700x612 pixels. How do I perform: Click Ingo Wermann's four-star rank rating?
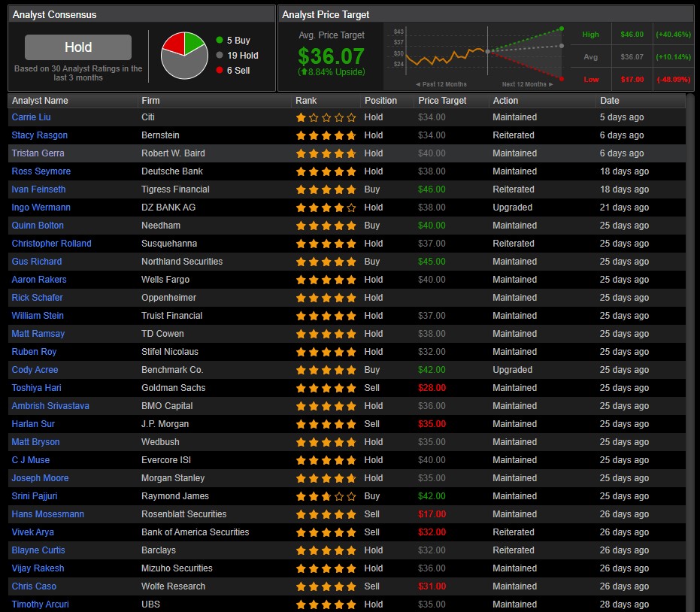(x=326, y=208)
